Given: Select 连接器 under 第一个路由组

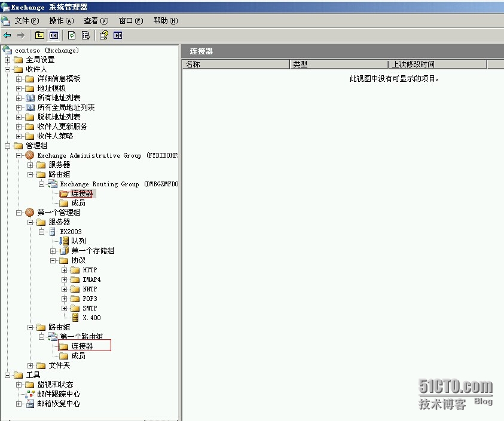Looking at the screenshot, I should coord(82,346).
